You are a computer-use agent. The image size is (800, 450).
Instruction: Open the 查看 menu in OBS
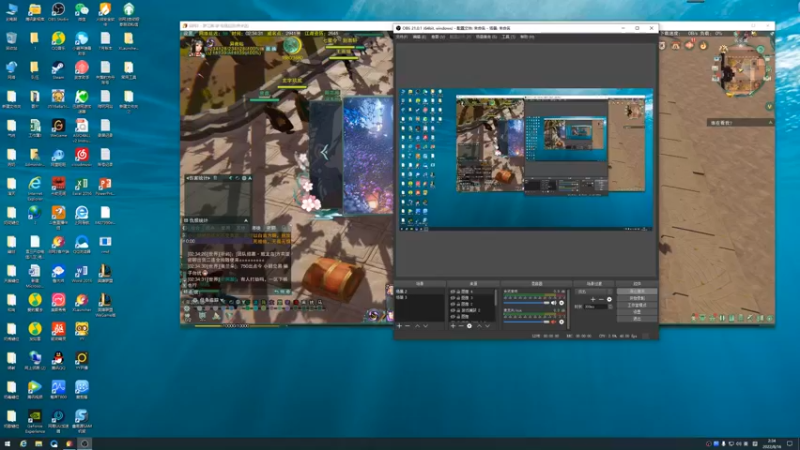tap(437, 37)
